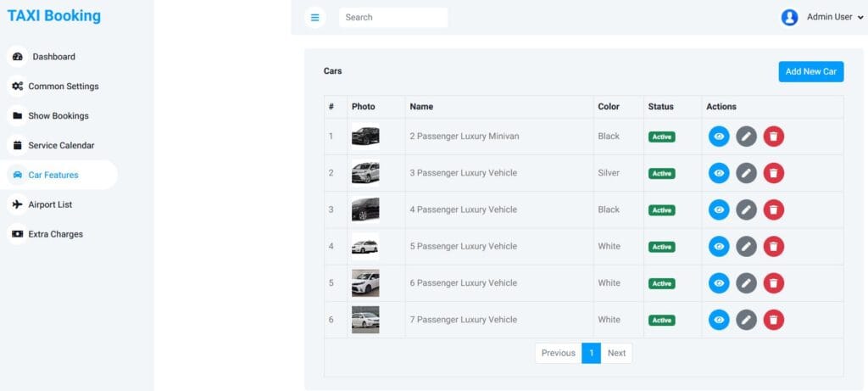Image resolution: width=868 pixels, height=391 pixels.
Task: Click the 2 Passenger Luxury Minivan photo
Action: 365,137
